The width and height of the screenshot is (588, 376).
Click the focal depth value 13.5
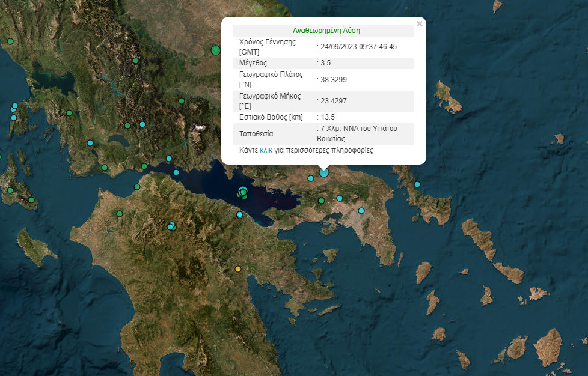pyautogui.click(x=327, y=117)
